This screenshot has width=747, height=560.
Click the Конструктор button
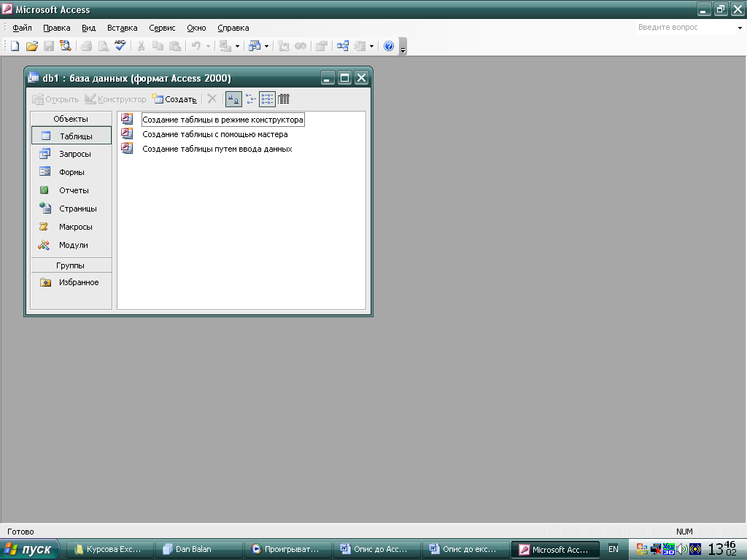click(115, 99)
